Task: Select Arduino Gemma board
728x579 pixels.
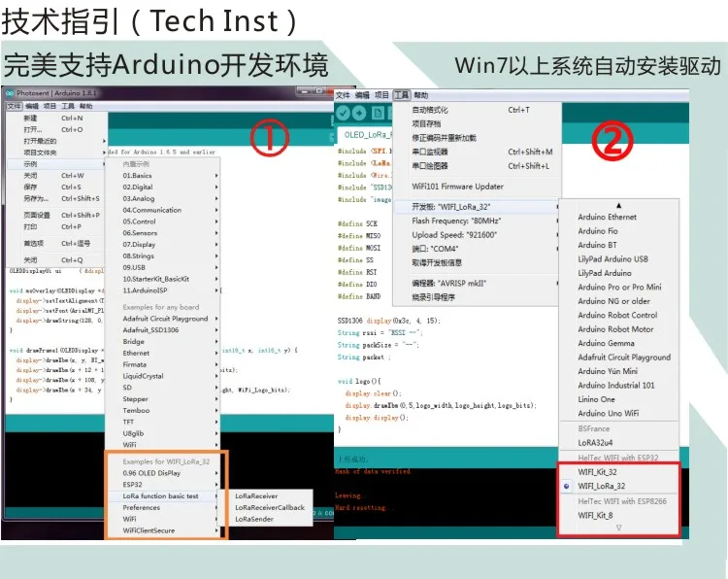Action: 606,343
